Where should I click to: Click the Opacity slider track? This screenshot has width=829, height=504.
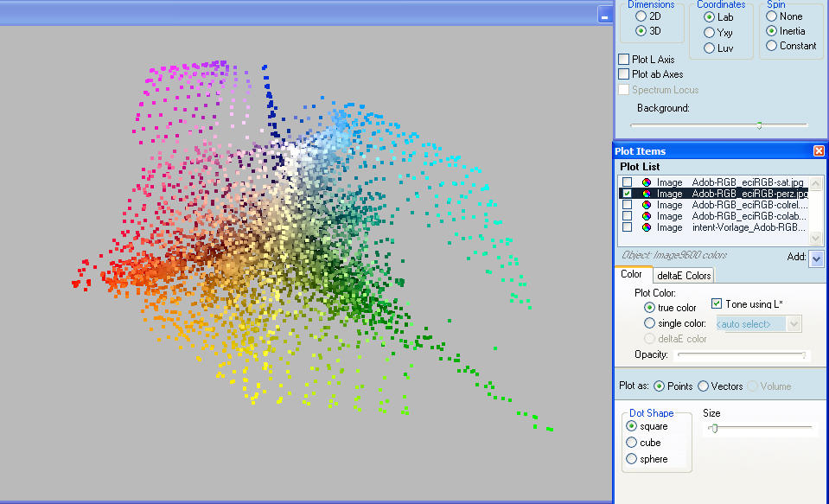(742, 354)
